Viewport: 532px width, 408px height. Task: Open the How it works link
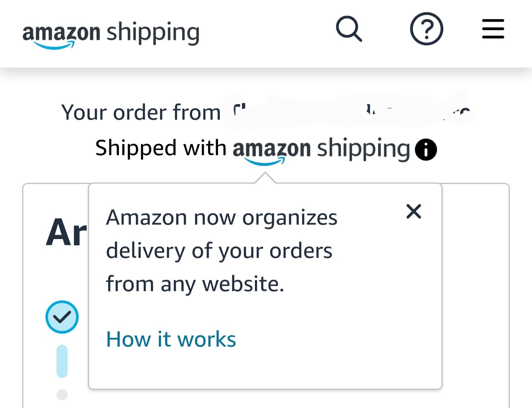[171, 339]
